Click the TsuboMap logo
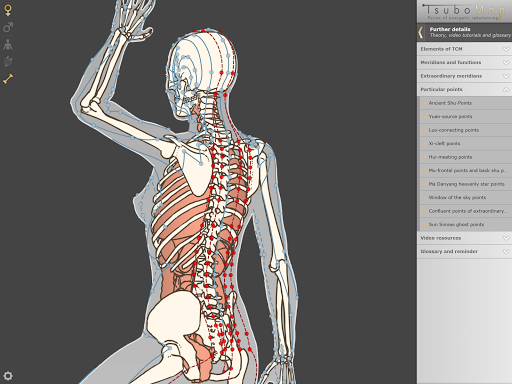This screenshot has width=512, height=384. 464,12
